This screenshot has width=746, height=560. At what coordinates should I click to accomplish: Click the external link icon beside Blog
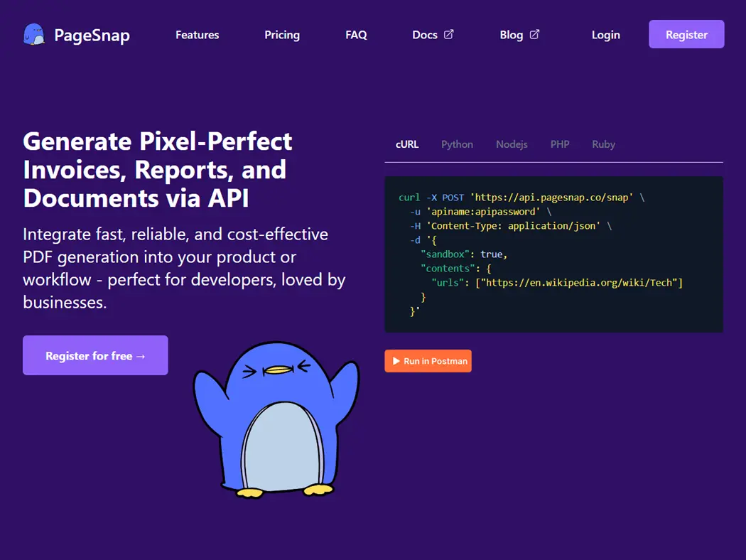point(534,34)
